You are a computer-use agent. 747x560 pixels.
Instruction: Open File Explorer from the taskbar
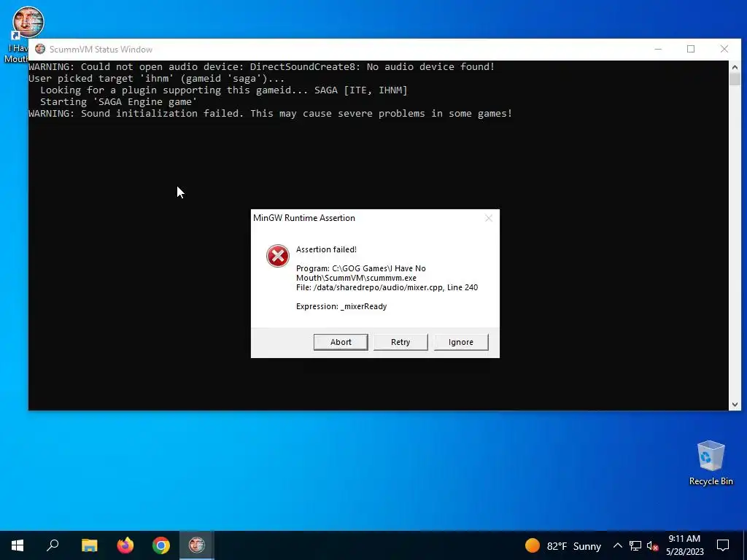pyautogui.click(x=89, y=545)
